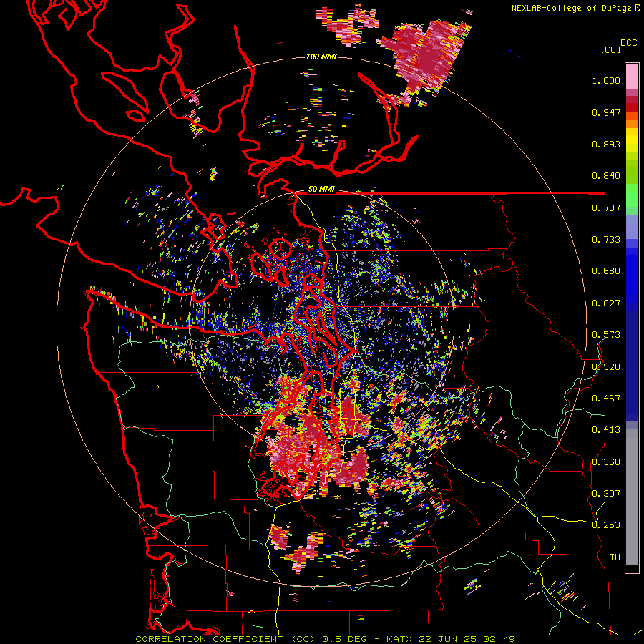
Task: Click the 0.467 color scale value
Action: coord(606,399)
